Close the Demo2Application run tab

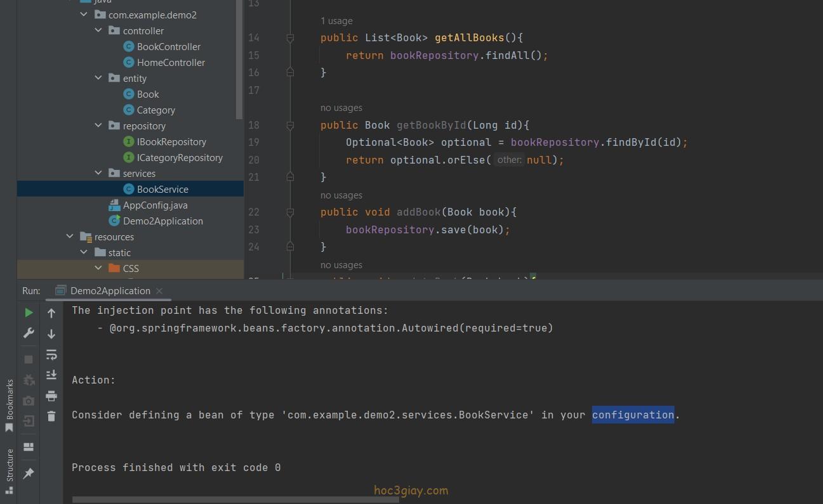click(159, 291)
